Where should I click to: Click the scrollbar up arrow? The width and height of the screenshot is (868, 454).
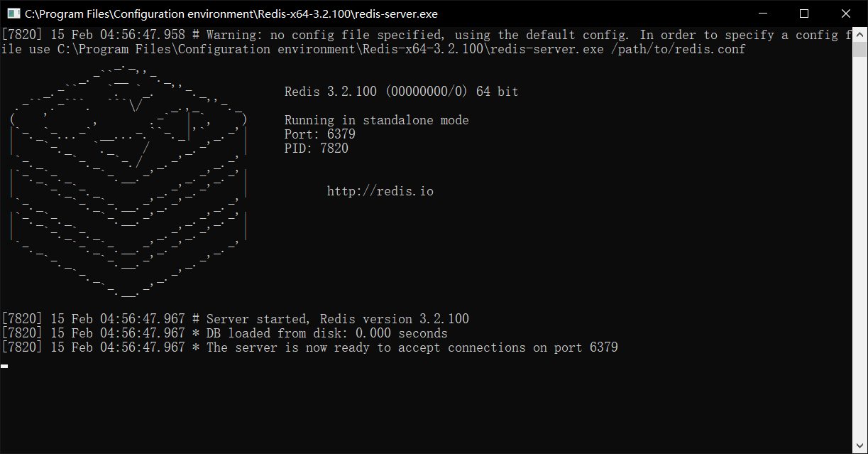(x=859, y=33)
